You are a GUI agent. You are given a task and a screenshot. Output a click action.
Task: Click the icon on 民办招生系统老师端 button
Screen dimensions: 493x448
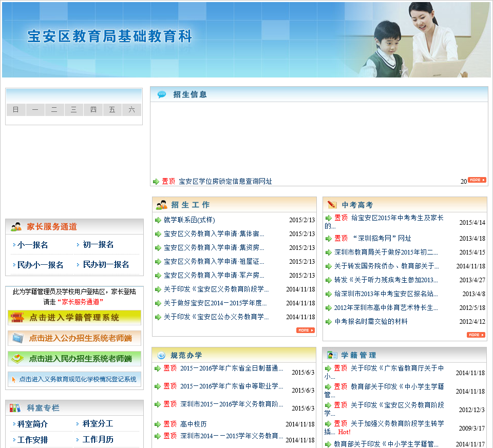coord(17,359)
